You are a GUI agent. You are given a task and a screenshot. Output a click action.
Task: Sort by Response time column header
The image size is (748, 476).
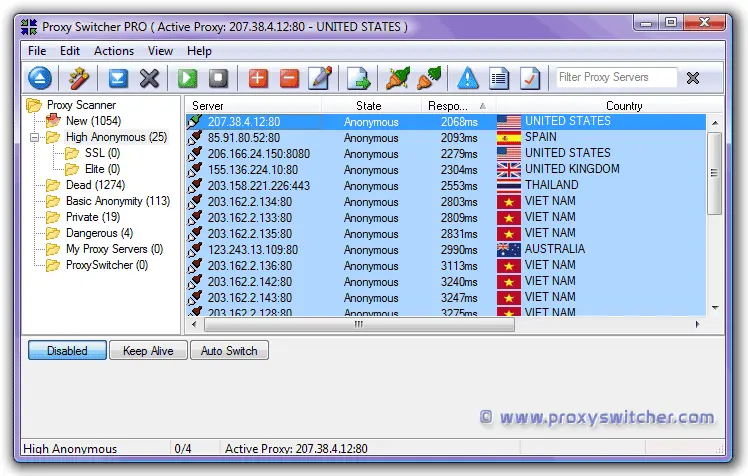458,105
